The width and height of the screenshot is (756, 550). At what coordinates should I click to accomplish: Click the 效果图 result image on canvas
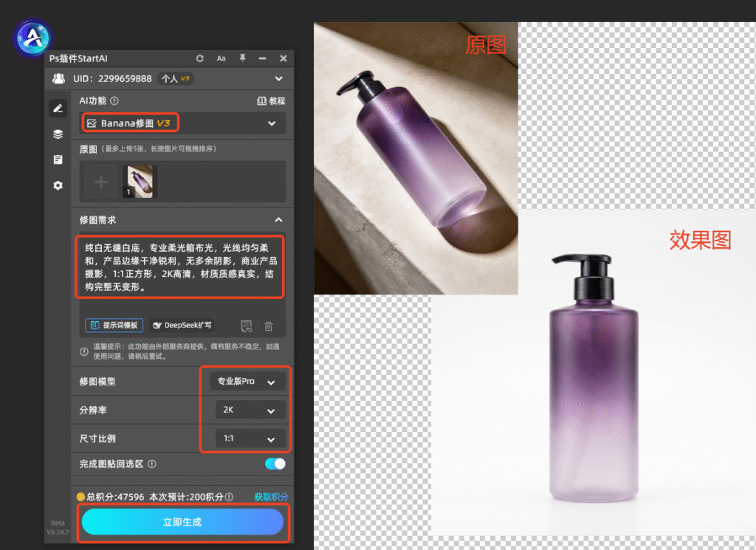pos(594,372)
